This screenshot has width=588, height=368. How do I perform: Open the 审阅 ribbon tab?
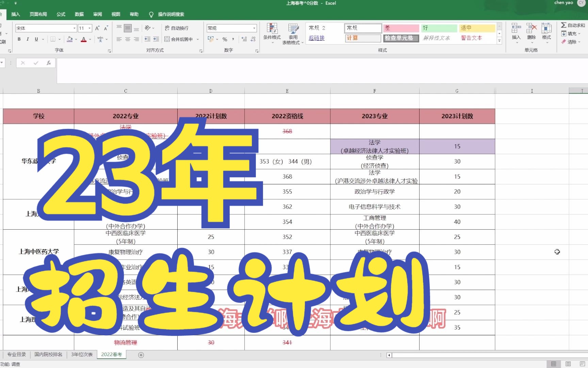click(98, 14)
